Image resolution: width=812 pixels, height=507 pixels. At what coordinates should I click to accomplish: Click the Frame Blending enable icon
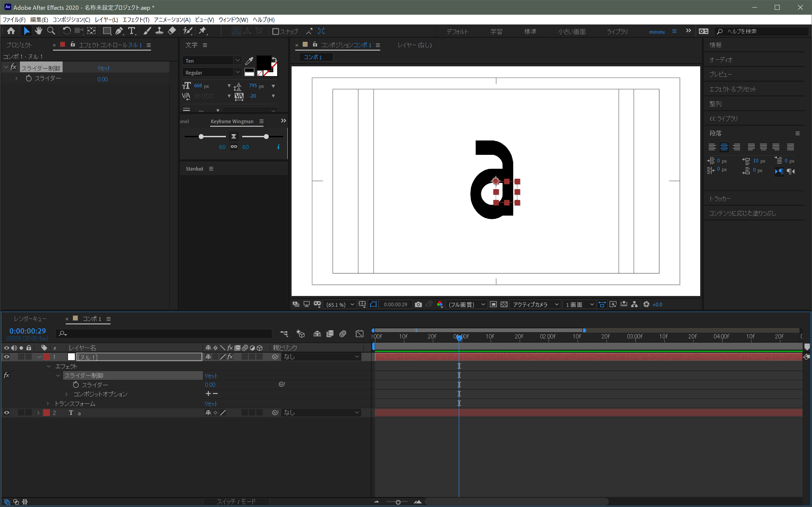(330, 334)
